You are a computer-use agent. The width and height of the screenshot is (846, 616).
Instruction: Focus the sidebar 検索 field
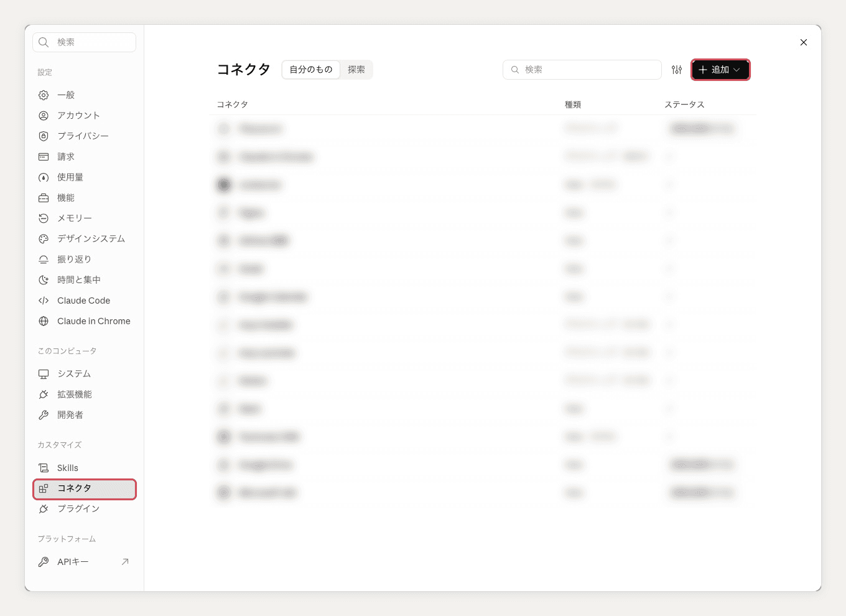pyautogui.click(x=84, y=42)
